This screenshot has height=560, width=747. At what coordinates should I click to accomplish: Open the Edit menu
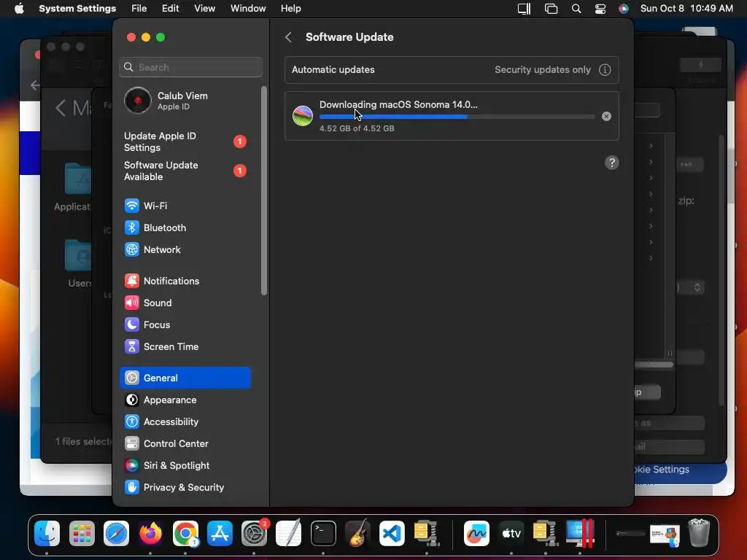(170, 9)
